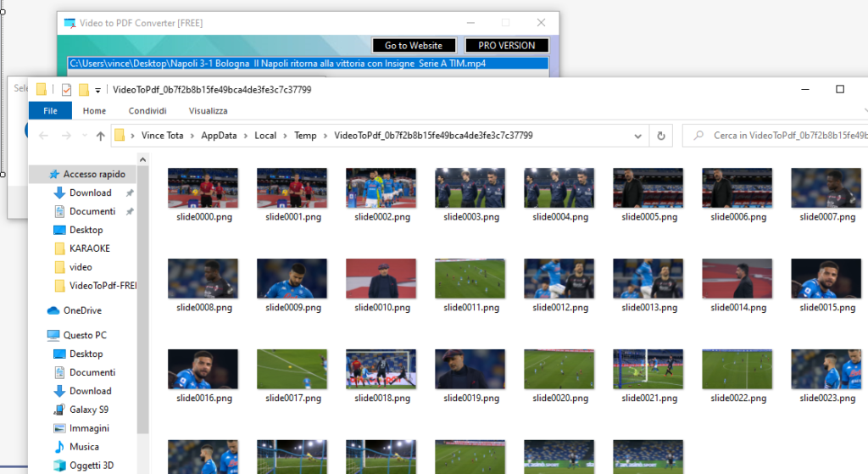Open Documenti under Questo PC
The height and width of the screenshot is (474, 868).
click(x=92, y=372)
